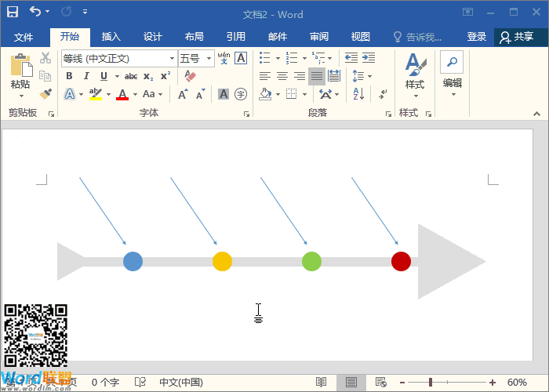Decrease font size with A▼

[x=200, y=95]
